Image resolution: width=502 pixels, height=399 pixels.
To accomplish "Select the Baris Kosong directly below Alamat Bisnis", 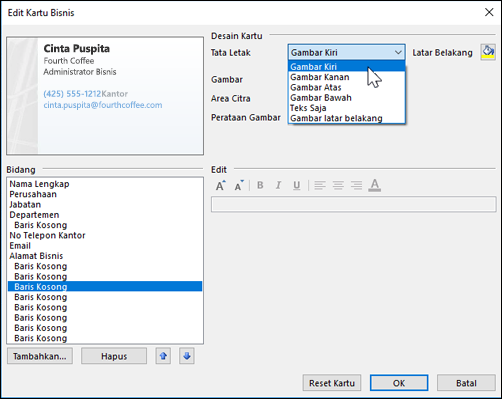I will (105, 266).
